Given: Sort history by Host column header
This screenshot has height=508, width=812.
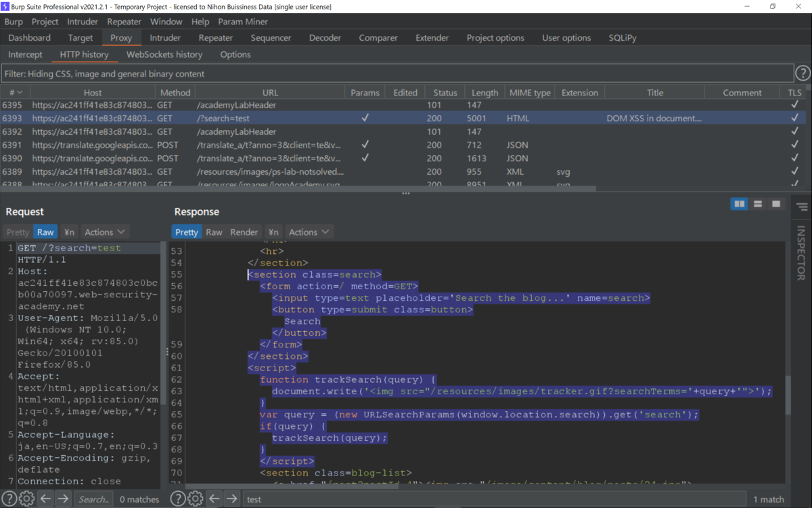Looking at the screenshot, I should tap(93, 92).
